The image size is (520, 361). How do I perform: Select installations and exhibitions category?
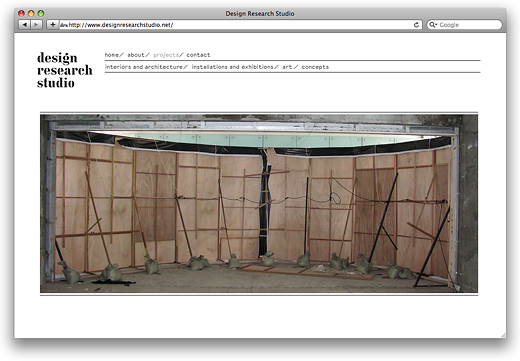click(x=232, y=67)
